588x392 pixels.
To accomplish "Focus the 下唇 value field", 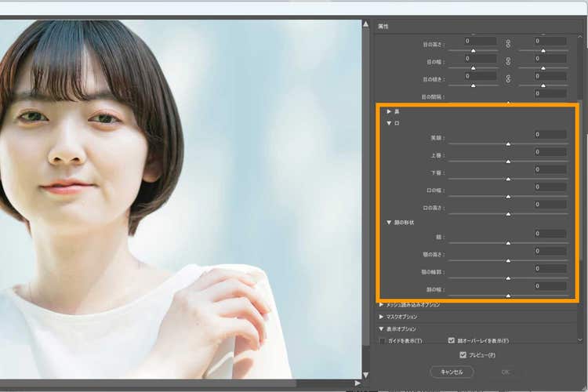I will tap(550, 169).
